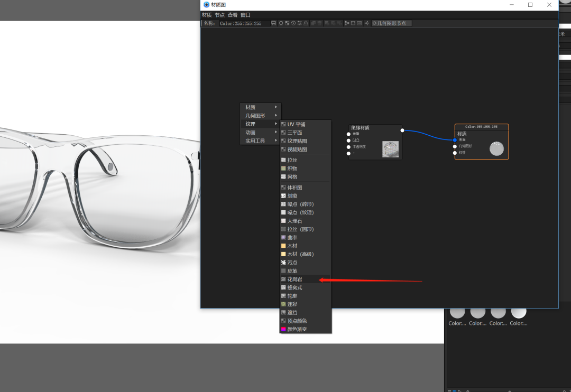Click the save material icon beside the name field
Screen dimensions: 571x392
pos(273,23)
